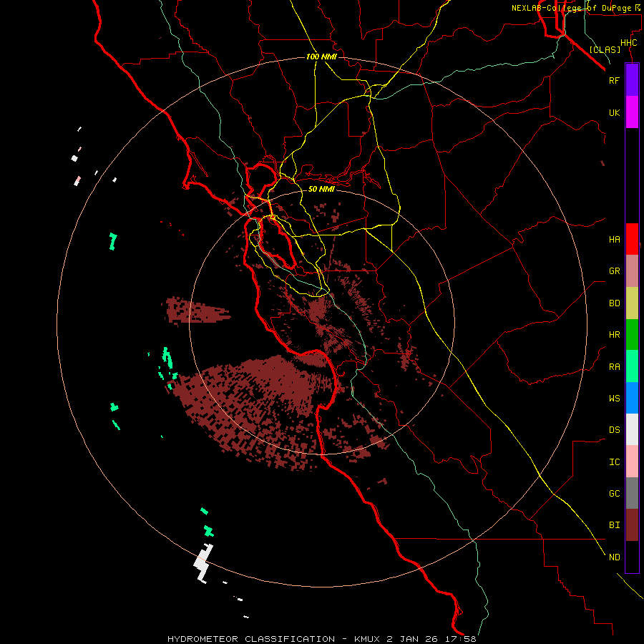Click the BD yellow legend swatch
Image resolution: width=644 pixels, height=644 pixels.
(632, 303)
